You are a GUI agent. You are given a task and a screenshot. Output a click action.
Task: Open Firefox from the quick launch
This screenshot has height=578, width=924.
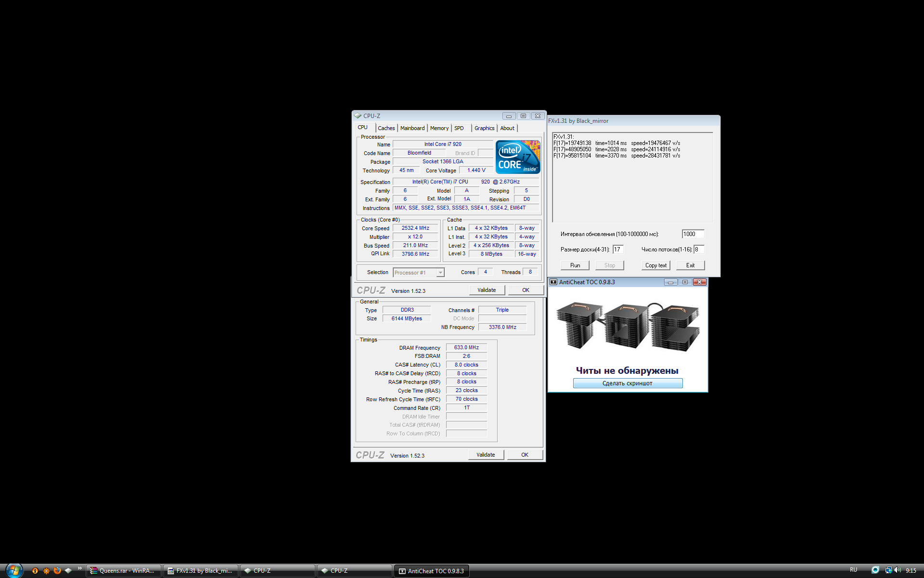coord(57,571)
